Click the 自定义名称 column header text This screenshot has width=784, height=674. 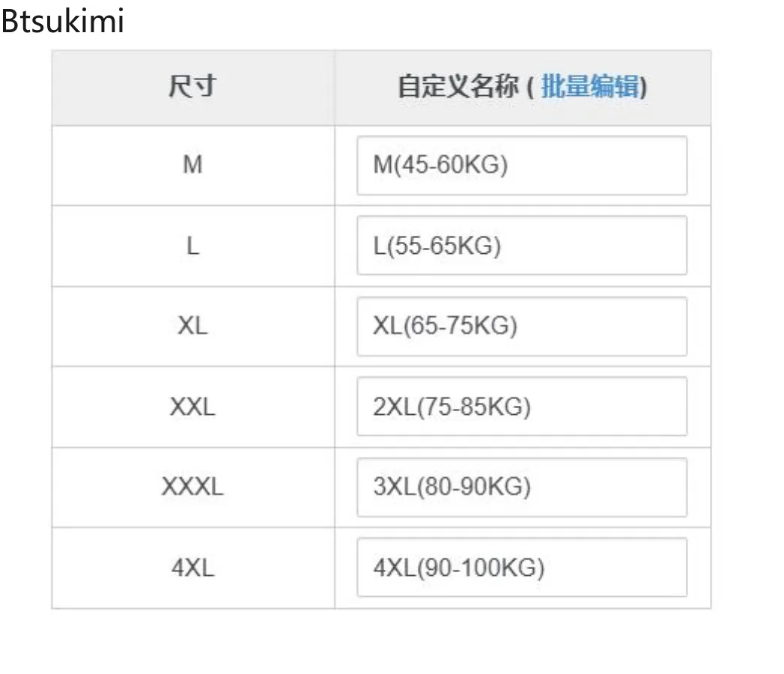pos(458,86)
